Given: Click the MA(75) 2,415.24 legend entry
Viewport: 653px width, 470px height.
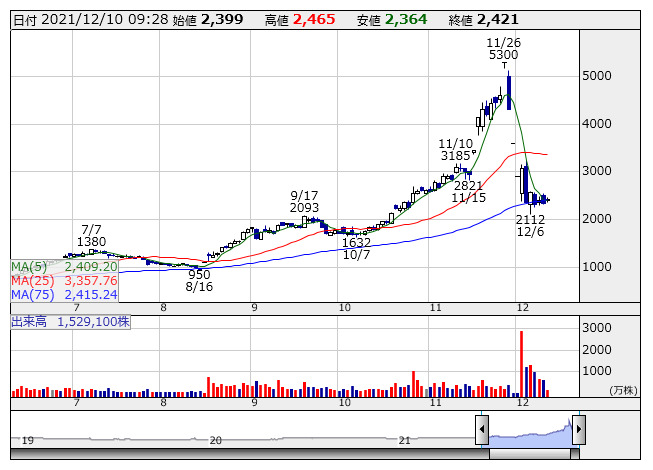Looking at the screenshot, I should click(64, 295).
